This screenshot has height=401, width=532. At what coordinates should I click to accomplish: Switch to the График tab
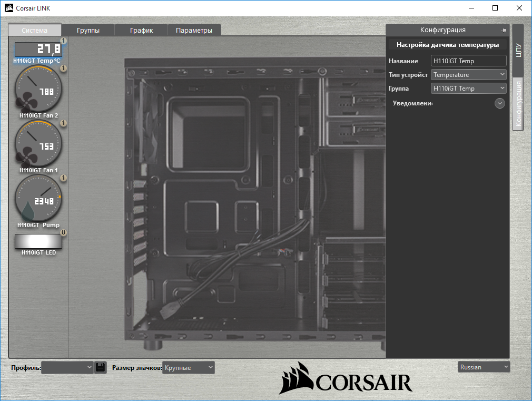tap(141, 30)
